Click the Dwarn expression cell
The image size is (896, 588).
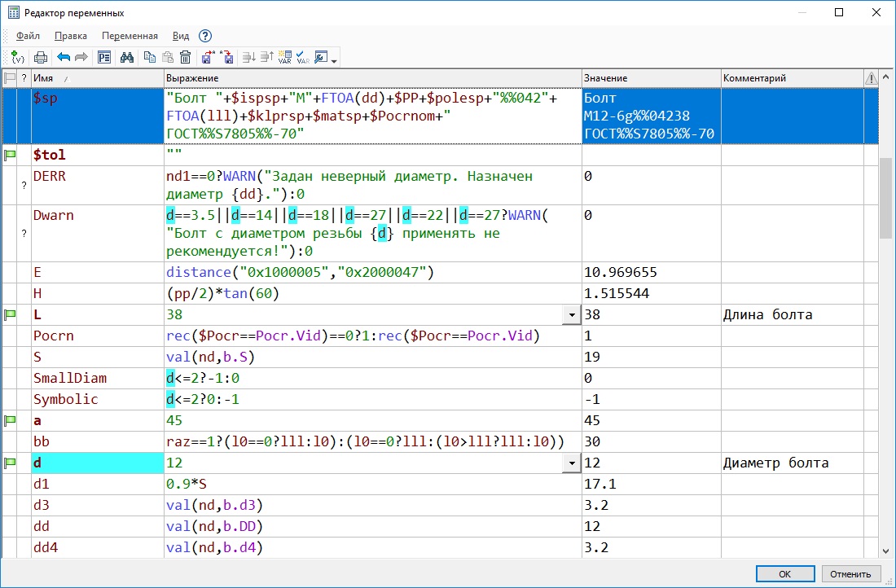372,233
